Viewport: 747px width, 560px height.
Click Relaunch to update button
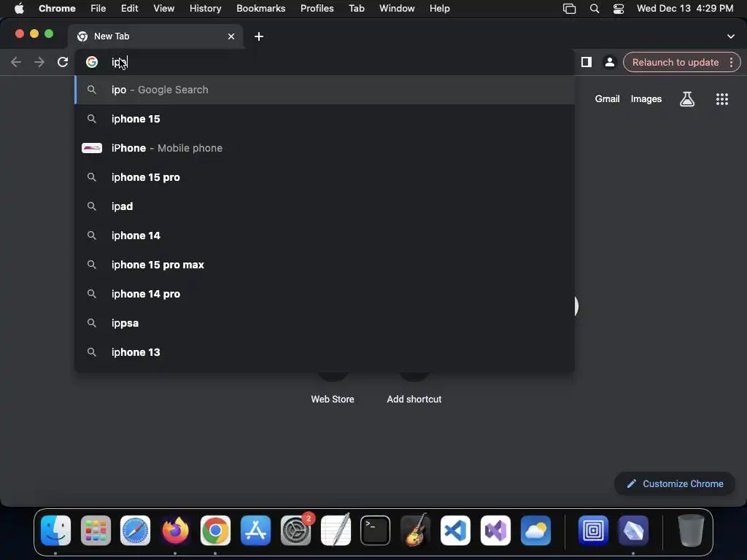coord(675,63)
